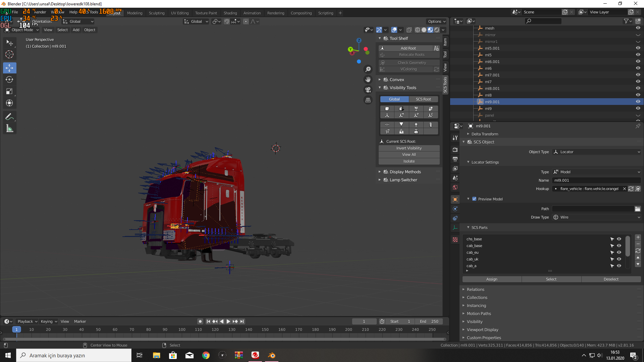Switch to the Shading workspace tab
644x362 pixels.
pos(230,13)
